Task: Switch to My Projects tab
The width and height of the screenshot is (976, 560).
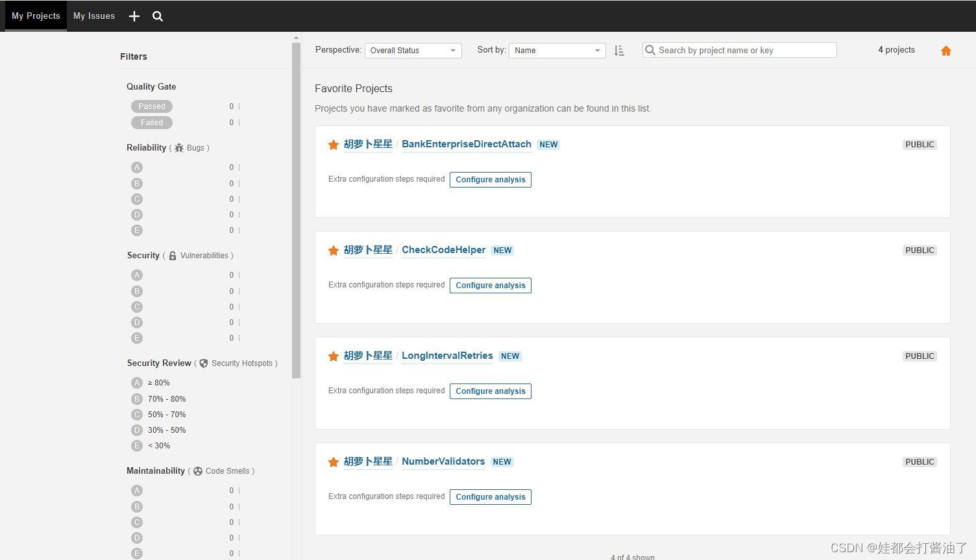Action: [36, 16]
